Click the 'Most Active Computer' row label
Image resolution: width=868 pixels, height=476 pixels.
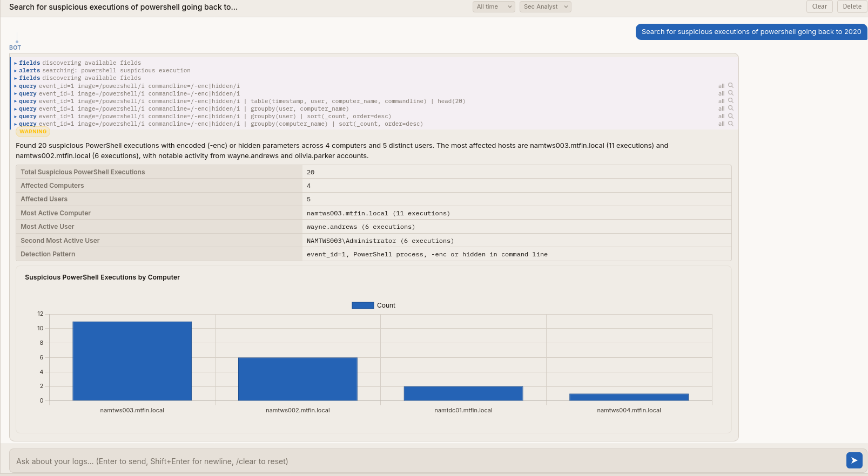(x=56, y=213)
